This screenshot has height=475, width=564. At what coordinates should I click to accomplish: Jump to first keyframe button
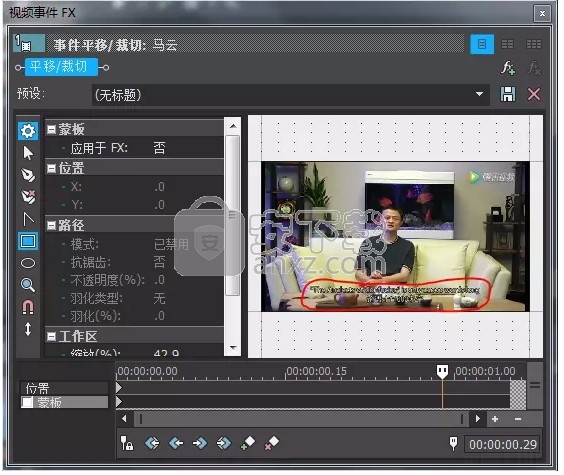pos(152,443)
